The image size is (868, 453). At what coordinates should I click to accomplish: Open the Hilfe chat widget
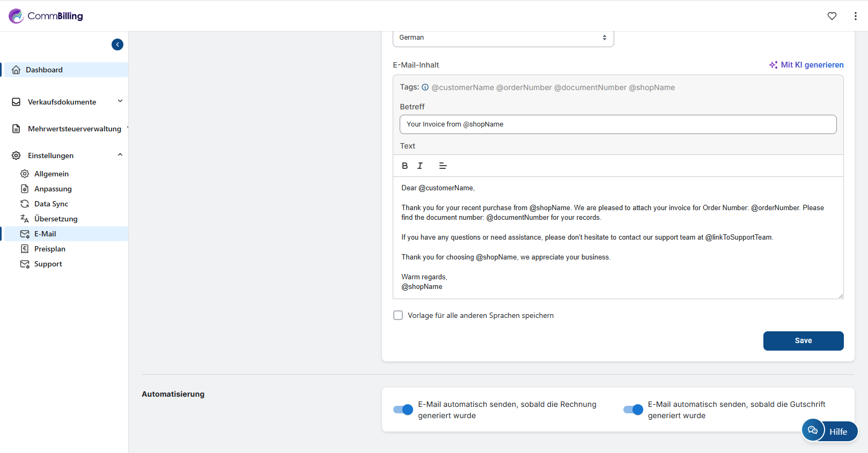coord(830,431)
